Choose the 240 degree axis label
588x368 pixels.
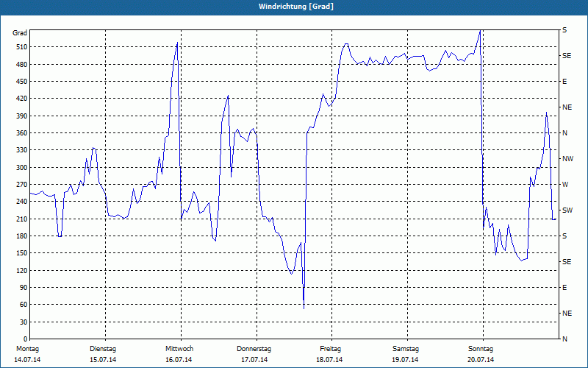coord(21,202)
